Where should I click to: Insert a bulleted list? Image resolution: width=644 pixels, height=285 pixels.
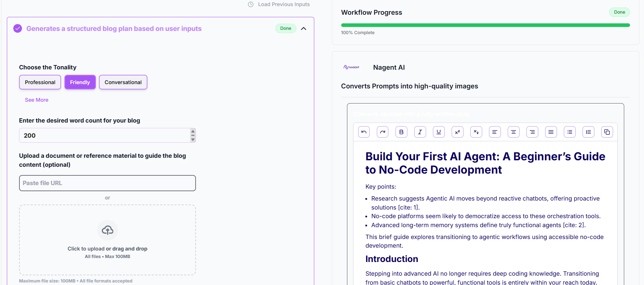click(570, 132)
